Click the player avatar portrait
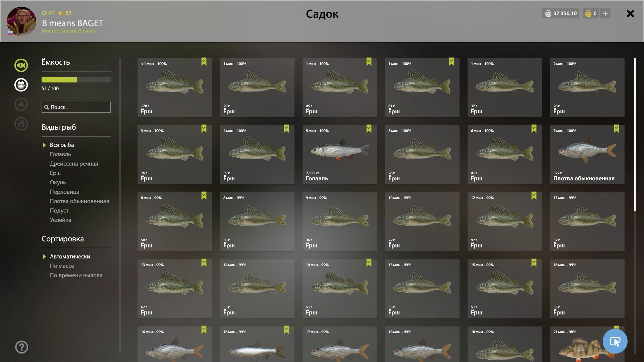This screenshot has height=362, width=644. [21, 21]
